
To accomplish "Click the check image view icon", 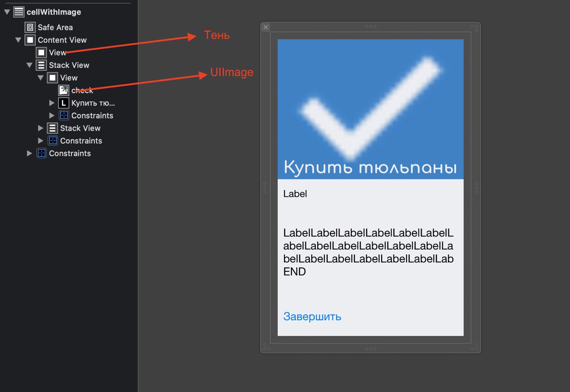I will tap(64, 90).
